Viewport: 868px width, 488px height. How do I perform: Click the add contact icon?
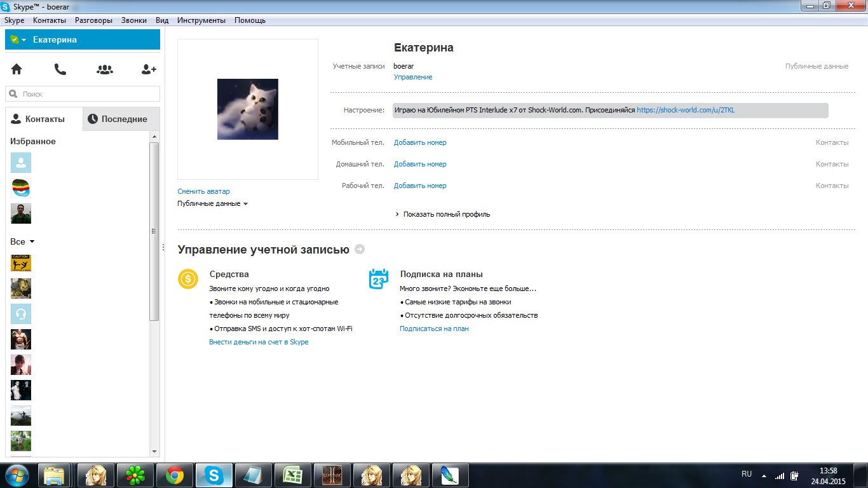149,69
